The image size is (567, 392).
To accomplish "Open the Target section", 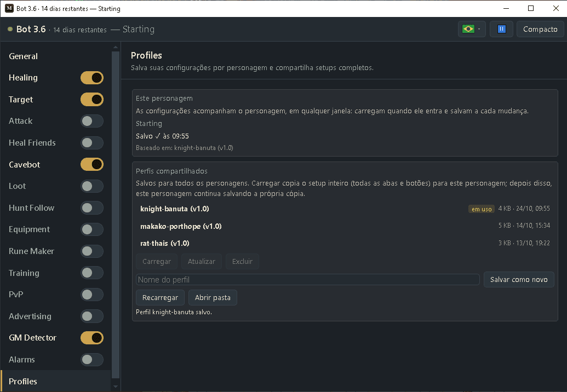I will coord(21,99).
